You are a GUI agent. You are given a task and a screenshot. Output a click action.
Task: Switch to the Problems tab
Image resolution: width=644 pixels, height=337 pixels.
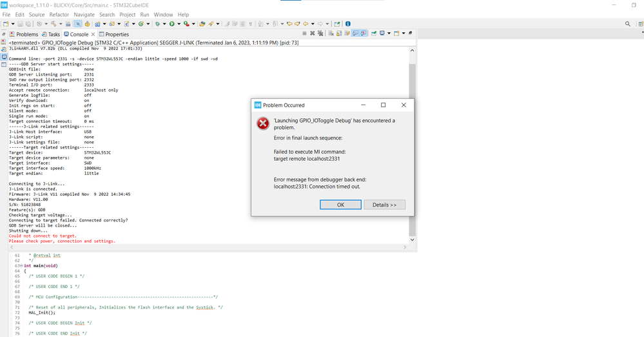(x=24, y=34)
